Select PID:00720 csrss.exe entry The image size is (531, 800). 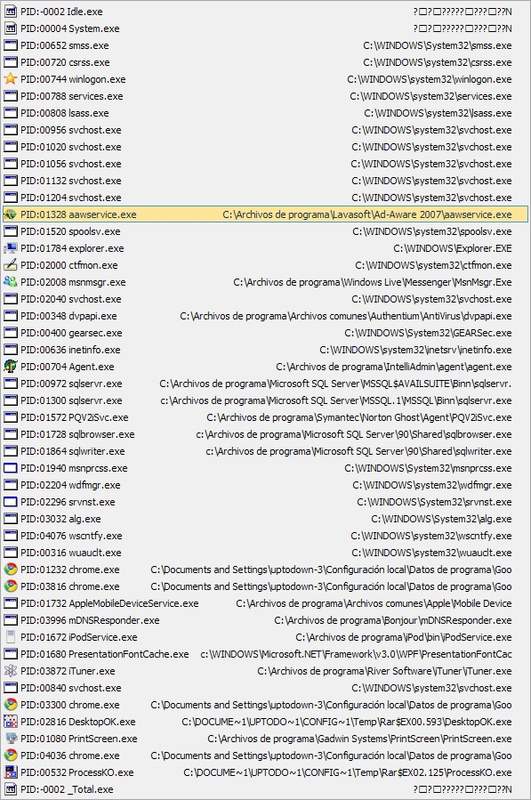[x=265, y=62]
